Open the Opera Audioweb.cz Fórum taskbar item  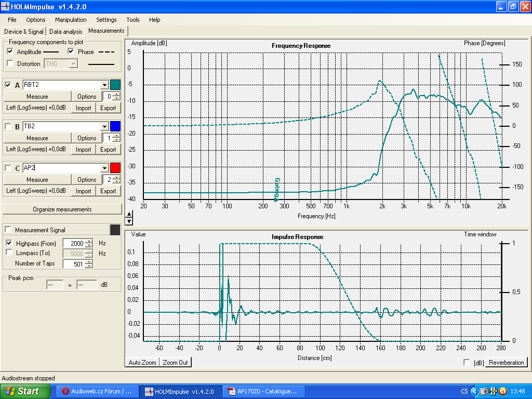97,391
